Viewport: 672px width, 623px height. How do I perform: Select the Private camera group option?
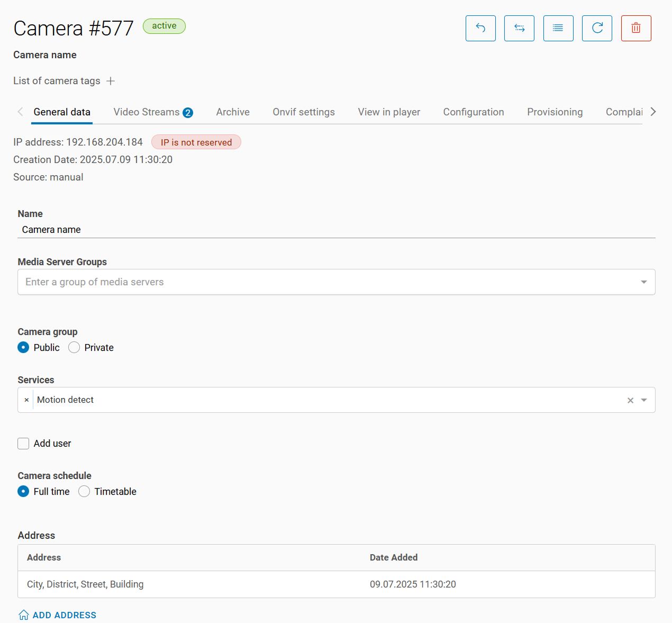[x=75, y=347]
